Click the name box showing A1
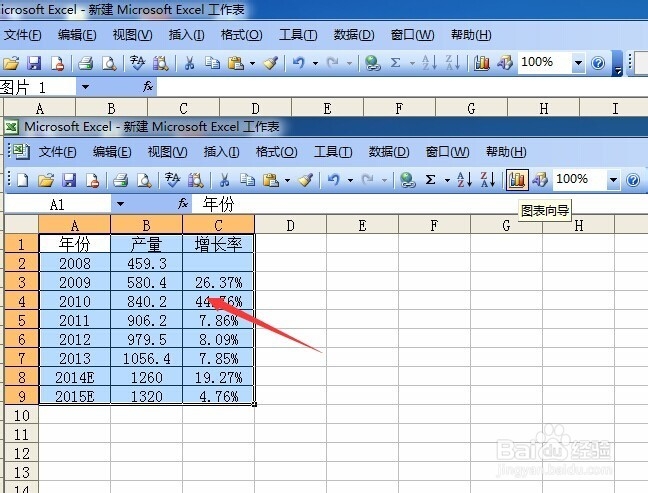The height and width of the screenshot is (493, 648). tap(58, 204)
